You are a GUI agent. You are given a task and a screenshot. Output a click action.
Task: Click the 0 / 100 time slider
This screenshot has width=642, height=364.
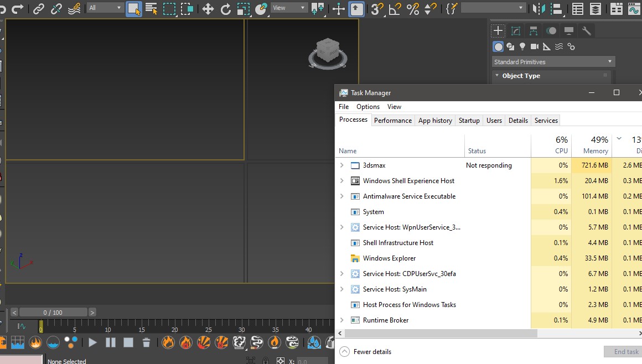tap(53, 313)
